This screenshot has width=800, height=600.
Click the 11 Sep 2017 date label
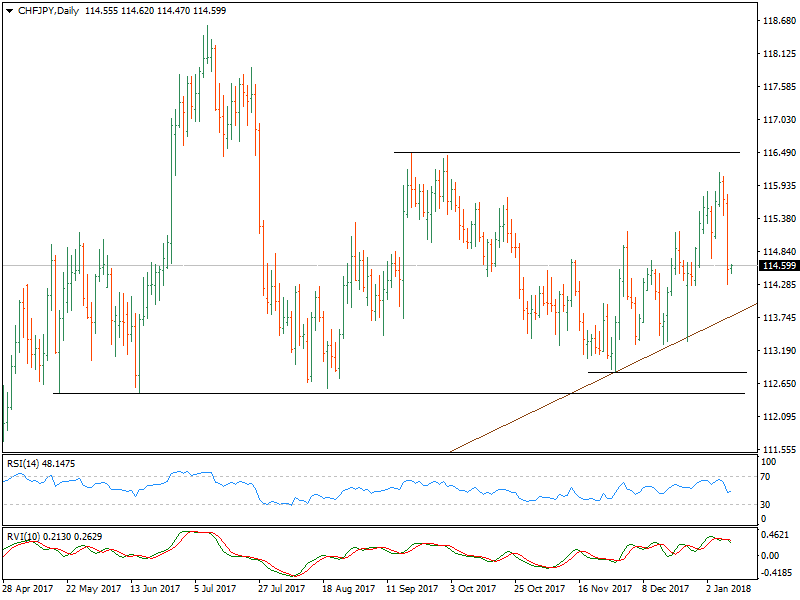(x=412, y=589)
